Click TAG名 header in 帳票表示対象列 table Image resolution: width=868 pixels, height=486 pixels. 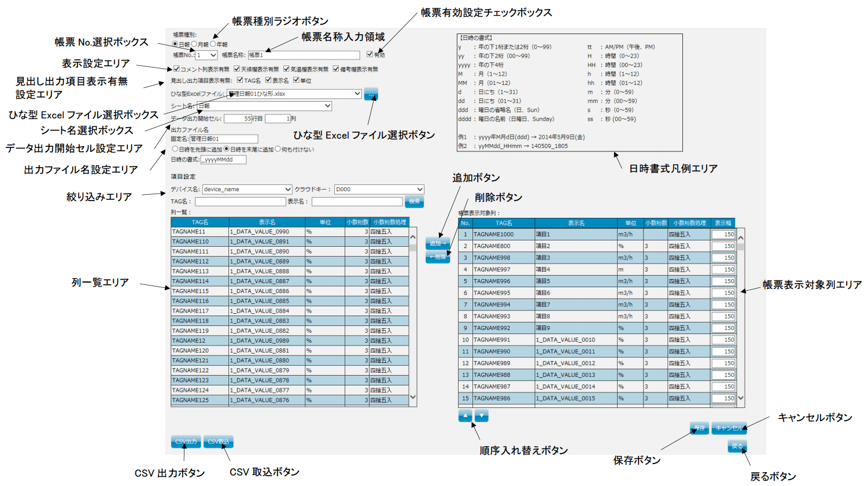click(503, 223)
